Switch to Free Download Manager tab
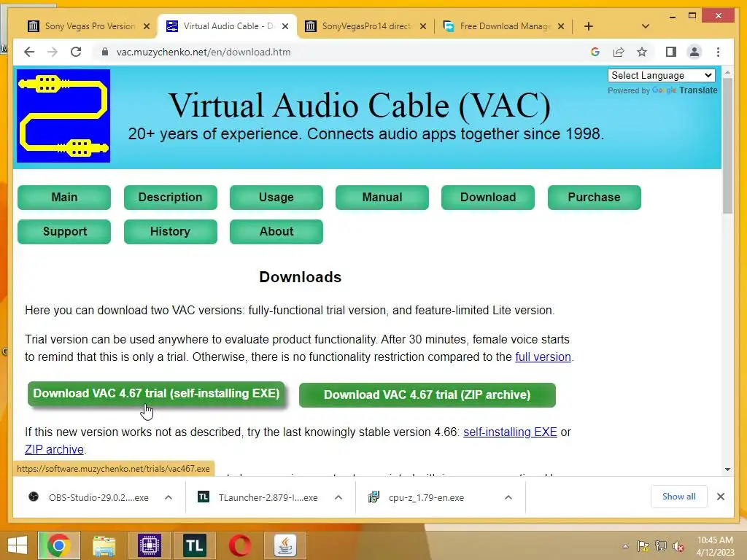The image size is (747, 560). click(x=504, y=26)
